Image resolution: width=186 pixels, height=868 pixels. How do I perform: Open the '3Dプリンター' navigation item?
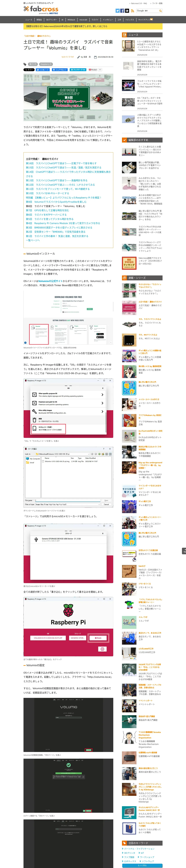coord(52,20)
